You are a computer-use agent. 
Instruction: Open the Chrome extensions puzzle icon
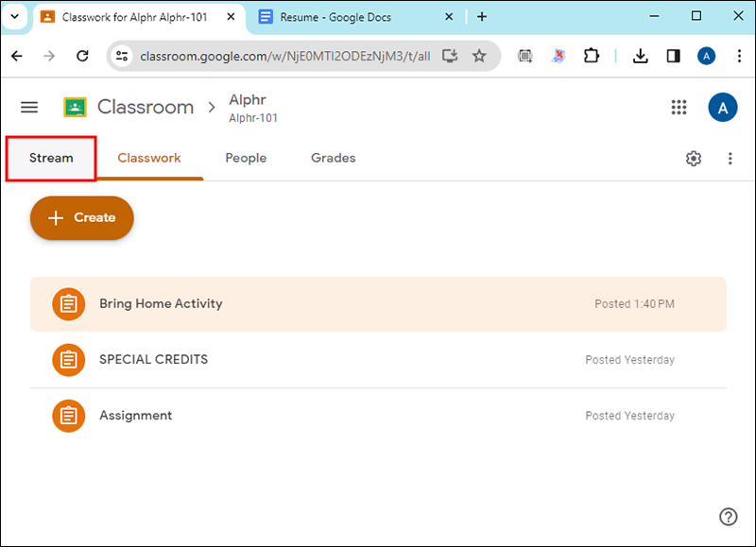(592, 57)
